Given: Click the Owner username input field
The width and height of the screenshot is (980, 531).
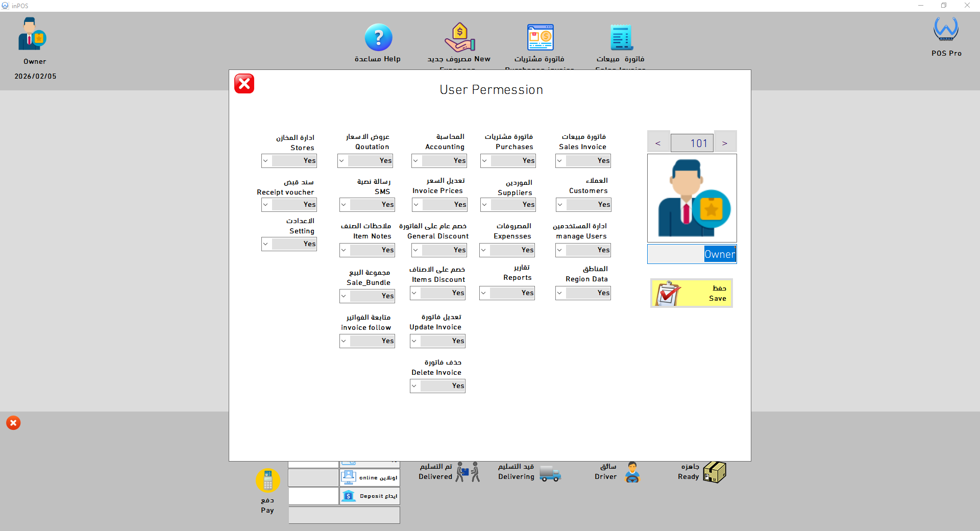Looking at the screenshot, I should point(691,254).
